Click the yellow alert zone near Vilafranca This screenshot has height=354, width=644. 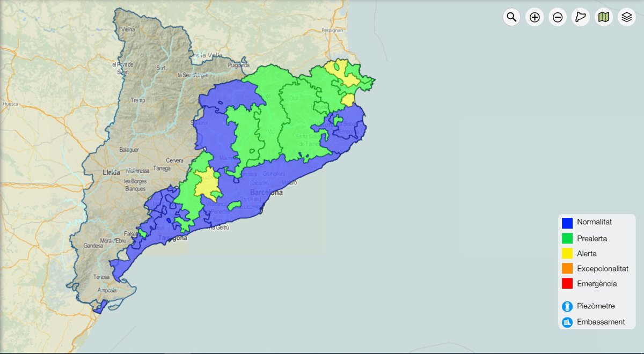(x=206, y=183)
